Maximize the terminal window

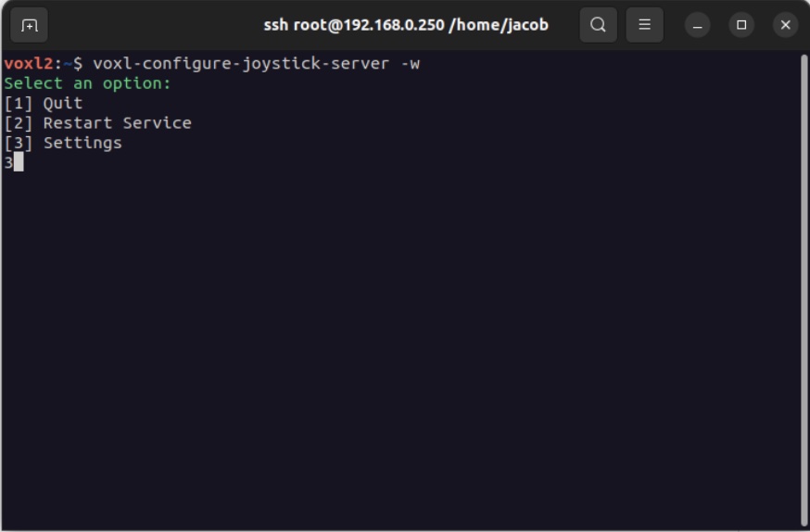click(741, 25)
